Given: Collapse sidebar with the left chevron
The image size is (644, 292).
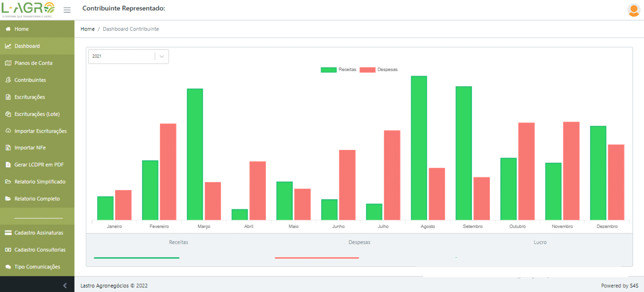Looking at the screenshot, I should (65, 285).
